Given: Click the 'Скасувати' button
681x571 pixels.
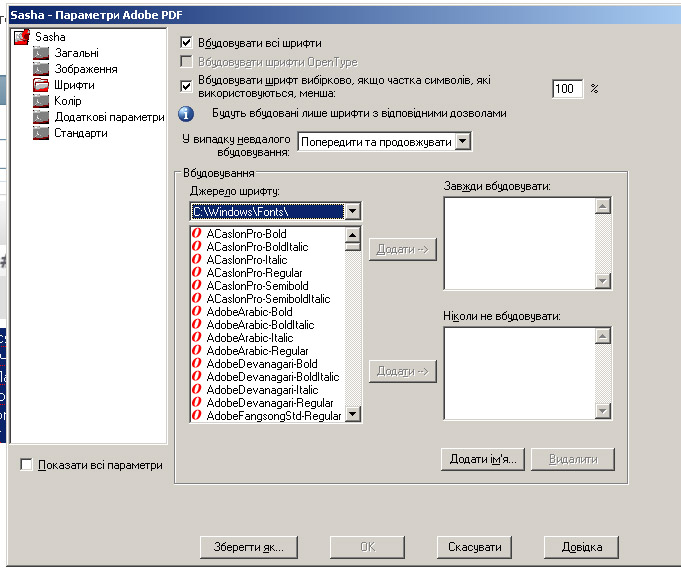Looking at the screenshot, I should (474, 547).
